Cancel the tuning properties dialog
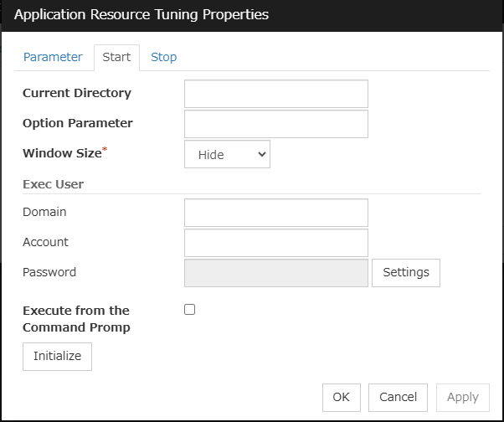The image size is (504, 422). point(398,397)
